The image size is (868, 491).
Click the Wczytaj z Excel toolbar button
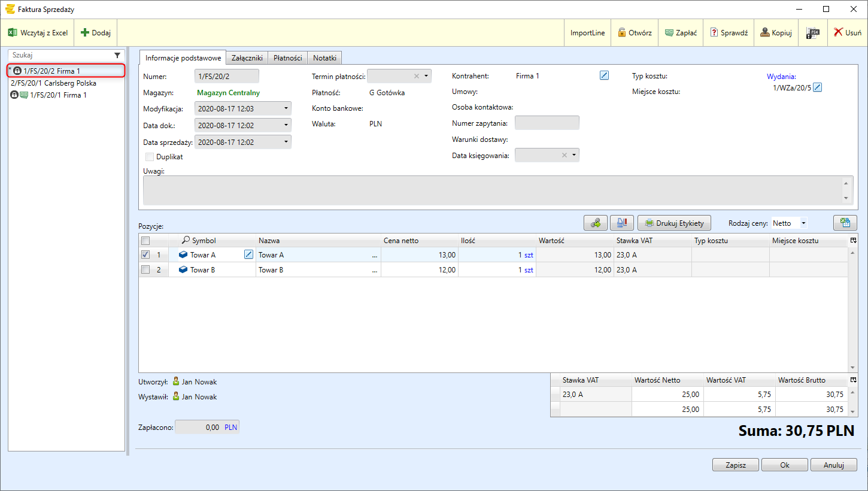[38, 33]
